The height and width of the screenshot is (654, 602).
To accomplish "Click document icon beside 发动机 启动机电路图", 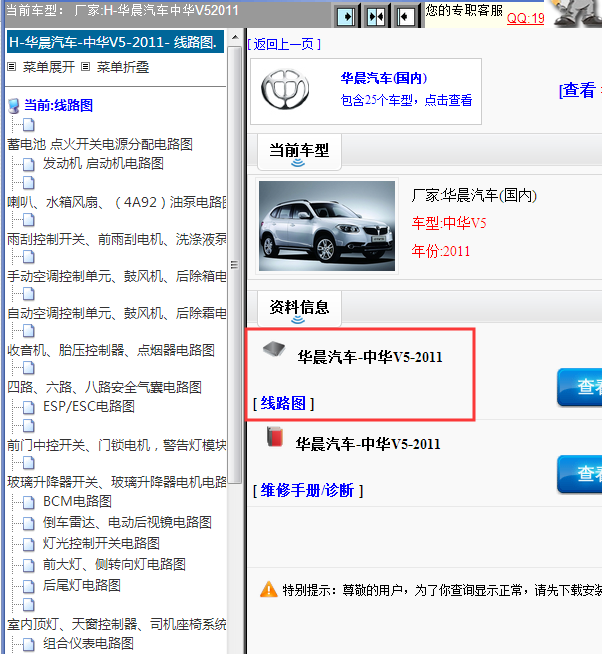I will click(x=28, y=164).
